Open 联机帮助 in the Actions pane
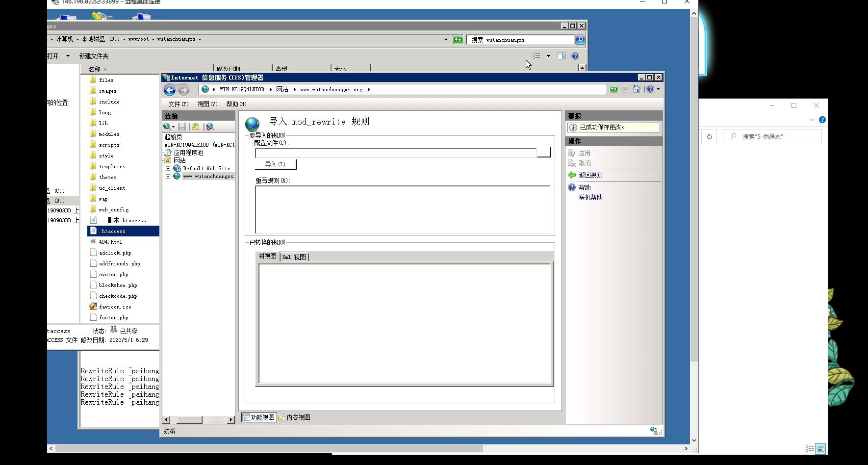868x465 pixels. coord(590,197)
